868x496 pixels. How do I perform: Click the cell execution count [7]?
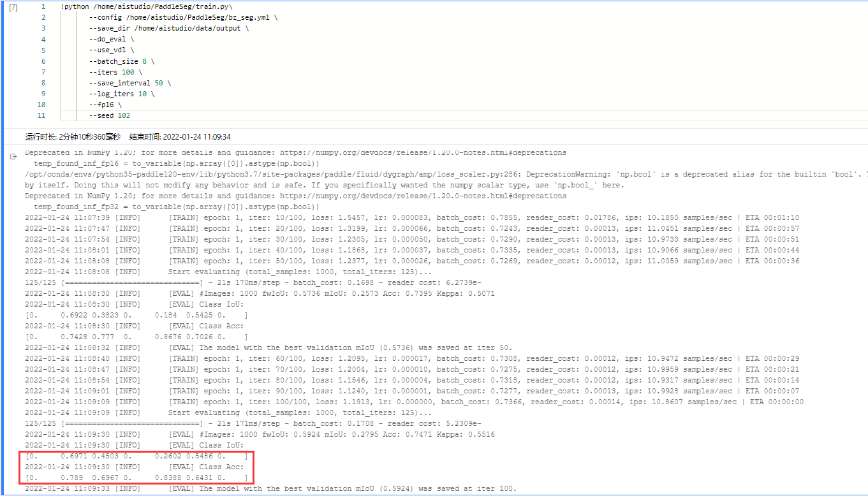click(13, 7)
